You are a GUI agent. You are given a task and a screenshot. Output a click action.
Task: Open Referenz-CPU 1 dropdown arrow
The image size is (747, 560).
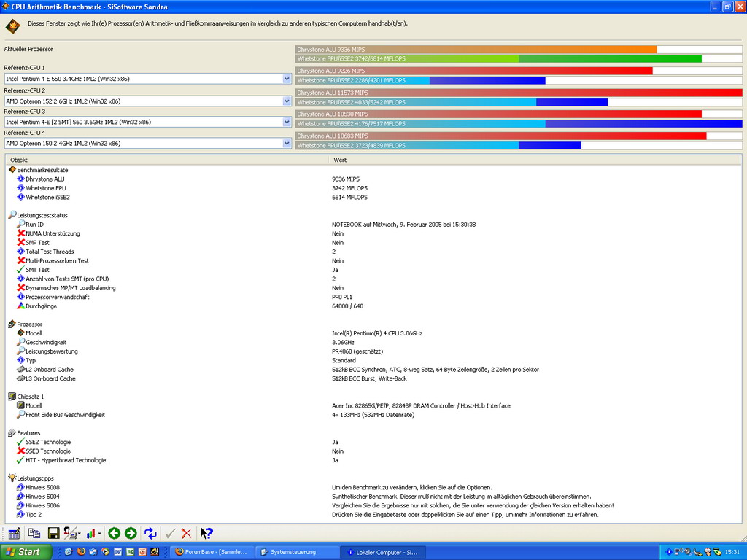click(x=287, y=79)
